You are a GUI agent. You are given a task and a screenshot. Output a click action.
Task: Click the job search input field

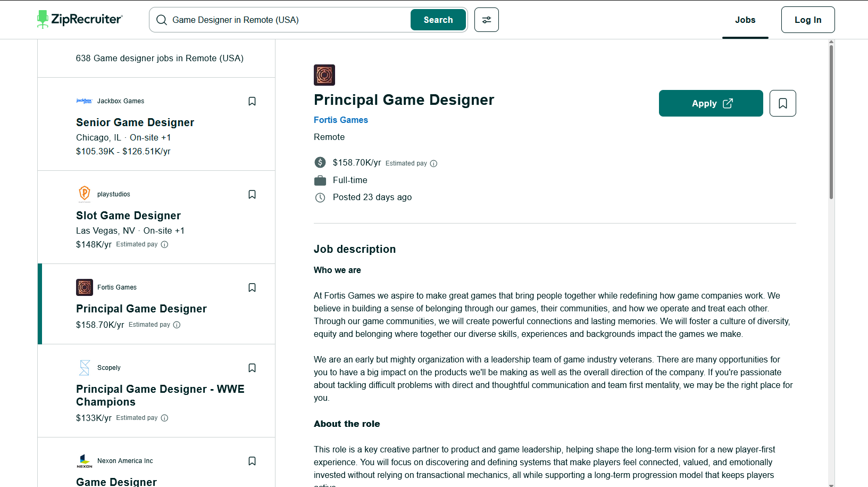pos(288,20)
